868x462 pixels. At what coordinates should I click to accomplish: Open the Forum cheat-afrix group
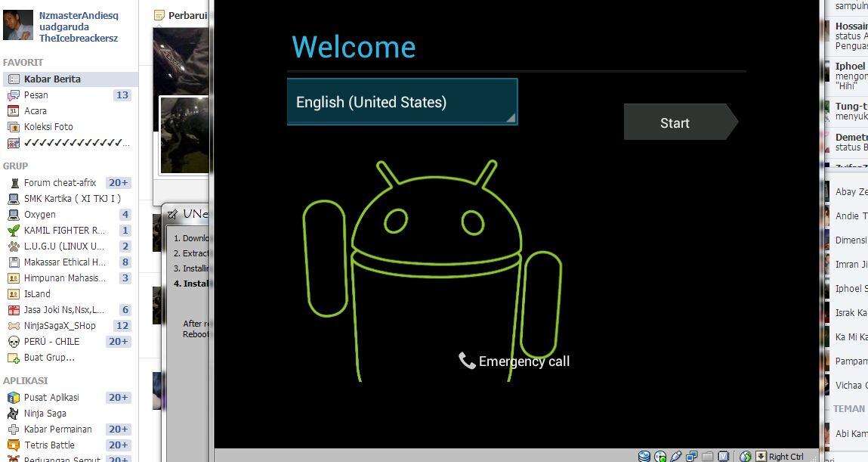click(x=60, y=183)
